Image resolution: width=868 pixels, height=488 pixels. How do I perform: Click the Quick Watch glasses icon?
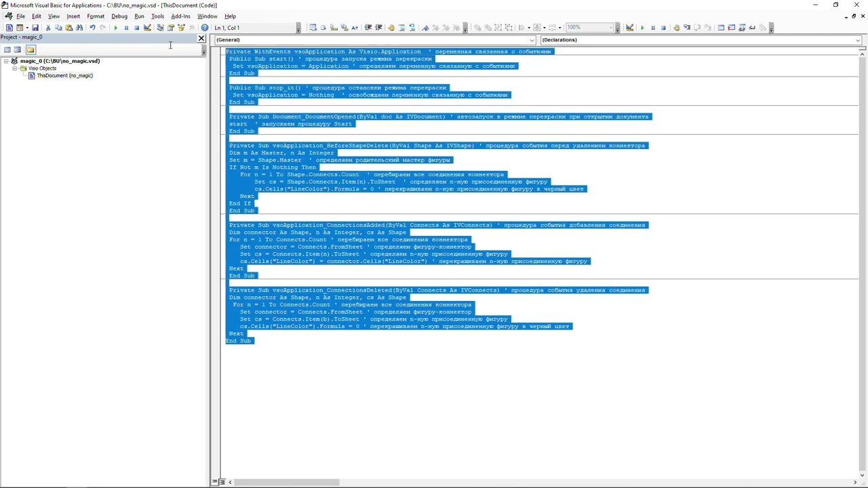click(752, 28)
